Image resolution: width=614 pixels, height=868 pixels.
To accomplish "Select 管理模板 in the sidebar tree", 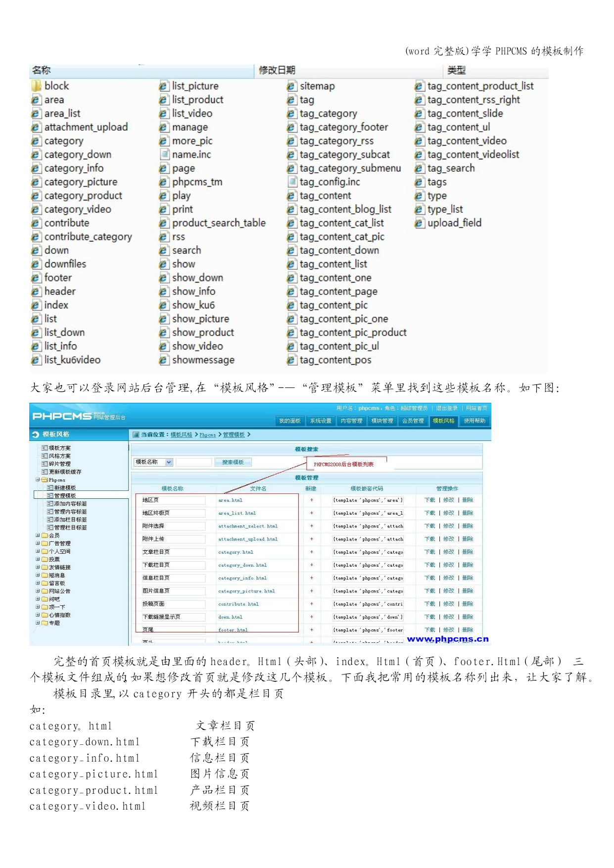I will coord(65,495).
